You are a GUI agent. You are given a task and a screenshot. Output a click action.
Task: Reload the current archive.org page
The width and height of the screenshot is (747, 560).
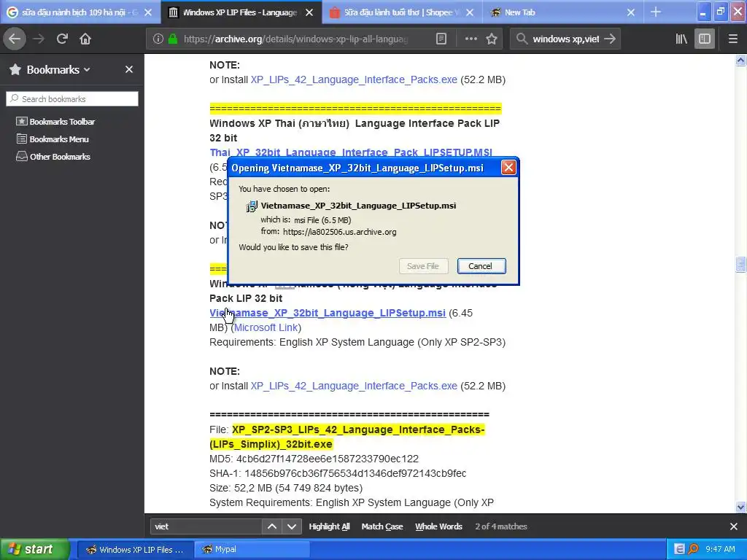click(62, 39)
